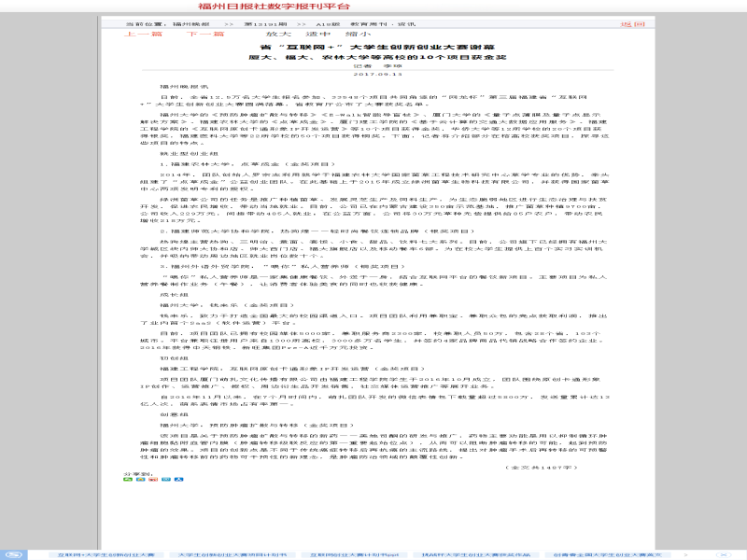Viewport: 747px width, 560px height.
Task: Click the 福州晚报讯 dateline text
Action: pos(184,87)
